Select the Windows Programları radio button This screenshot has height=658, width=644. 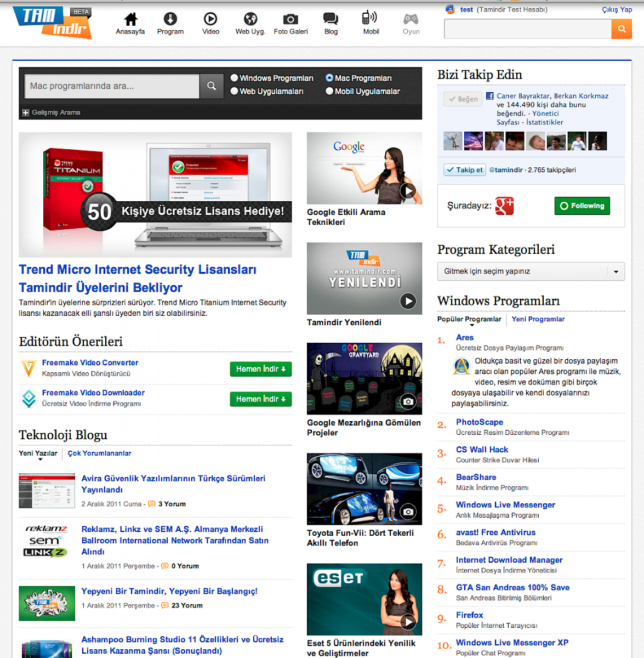(235, 78)
